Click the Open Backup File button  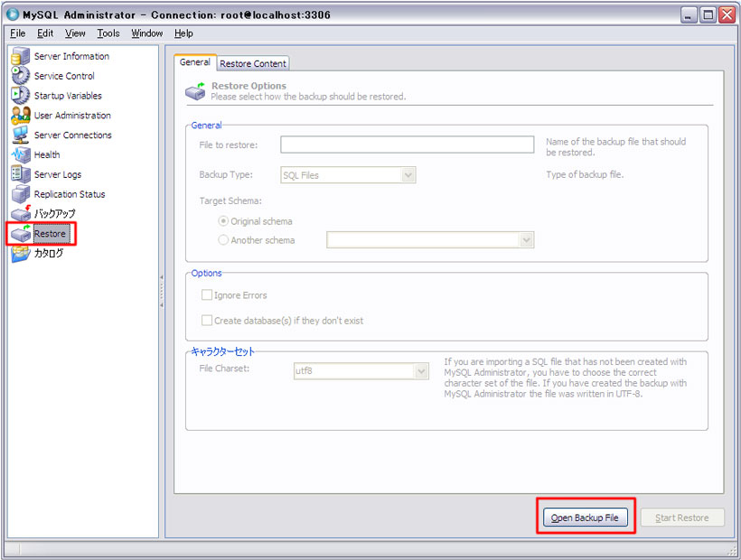click(585, 518)
